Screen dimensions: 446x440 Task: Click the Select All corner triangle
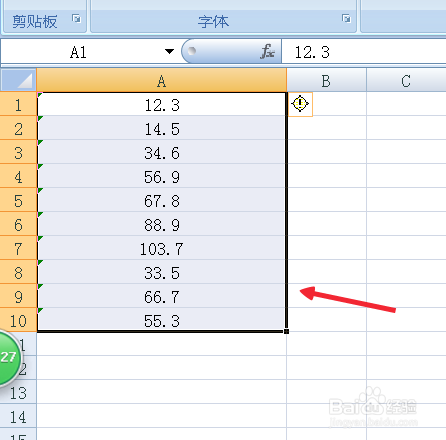pos(18,80)
